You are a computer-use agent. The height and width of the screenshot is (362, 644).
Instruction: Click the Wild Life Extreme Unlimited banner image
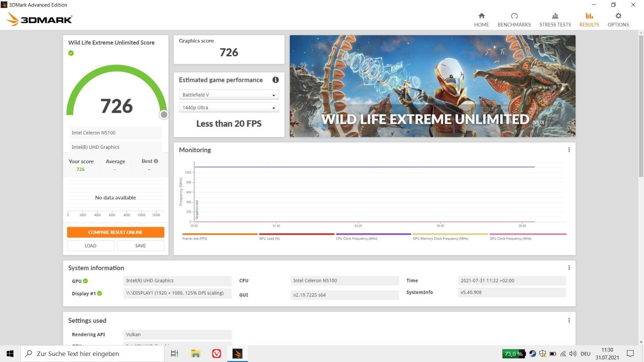point(433,86)
